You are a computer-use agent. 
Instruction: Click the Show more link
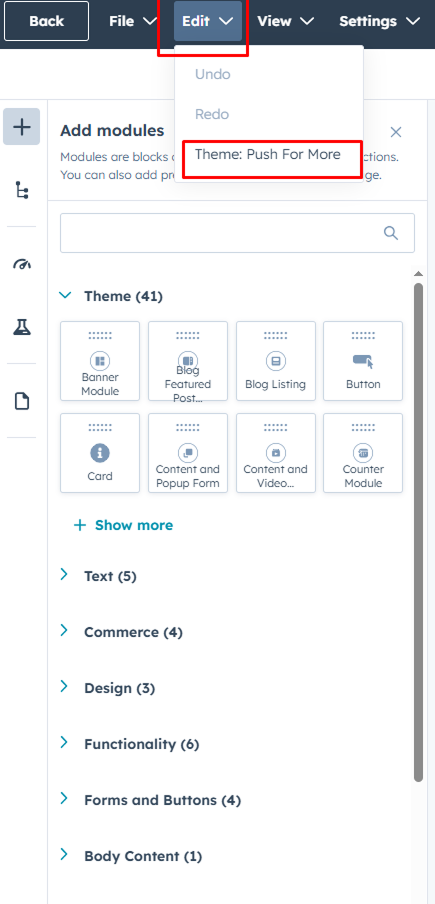click(123, 525)
